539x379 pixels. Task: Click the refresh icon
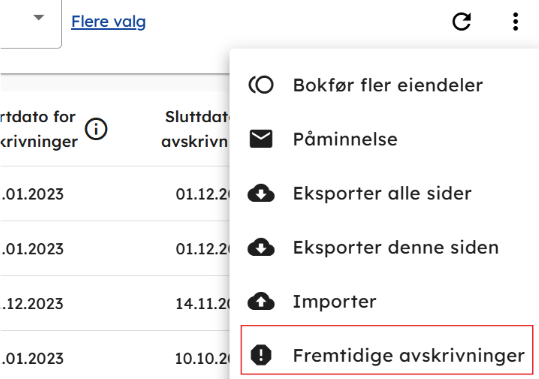[x=461, y=22]
